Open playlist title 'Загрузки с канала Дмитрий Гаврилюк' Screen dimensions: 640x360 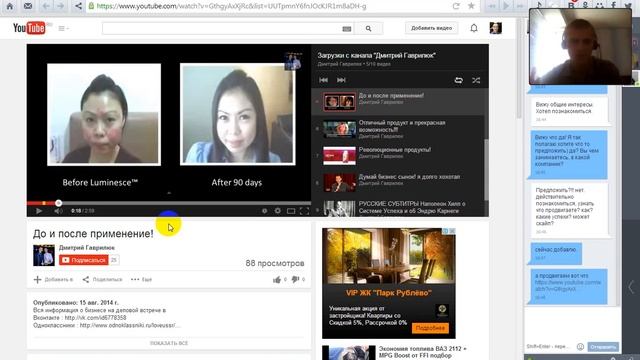tap(377, 55)
